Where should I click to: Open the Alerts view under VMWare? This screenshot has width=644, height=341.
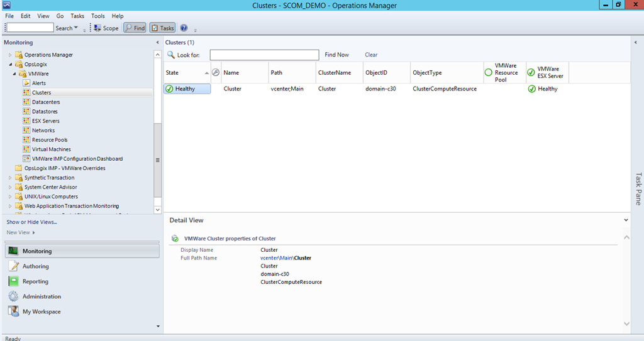39,83
